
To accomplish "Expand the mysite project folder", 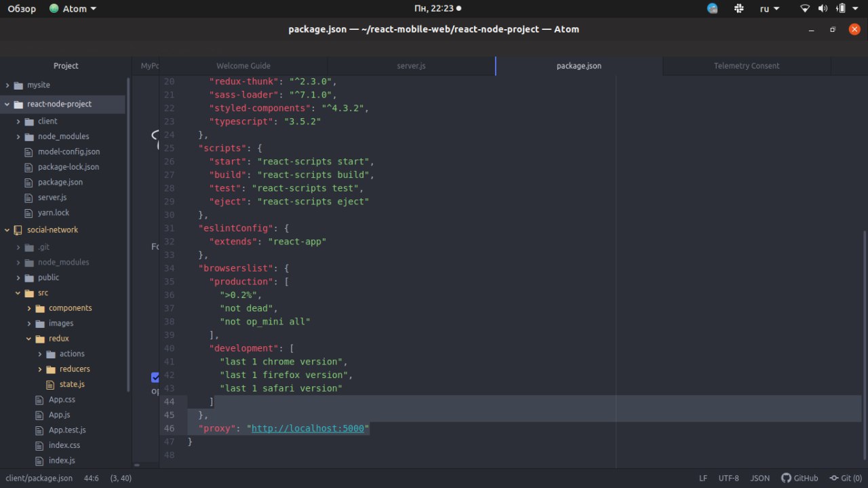I will tap(7, 86).
